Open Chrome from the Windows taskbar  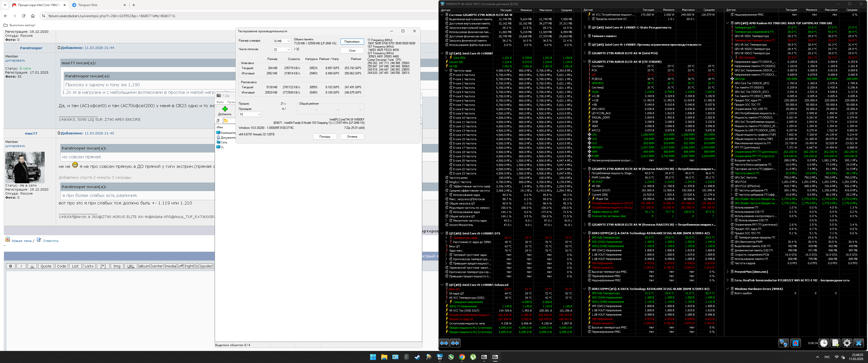[x=462, y=357]
